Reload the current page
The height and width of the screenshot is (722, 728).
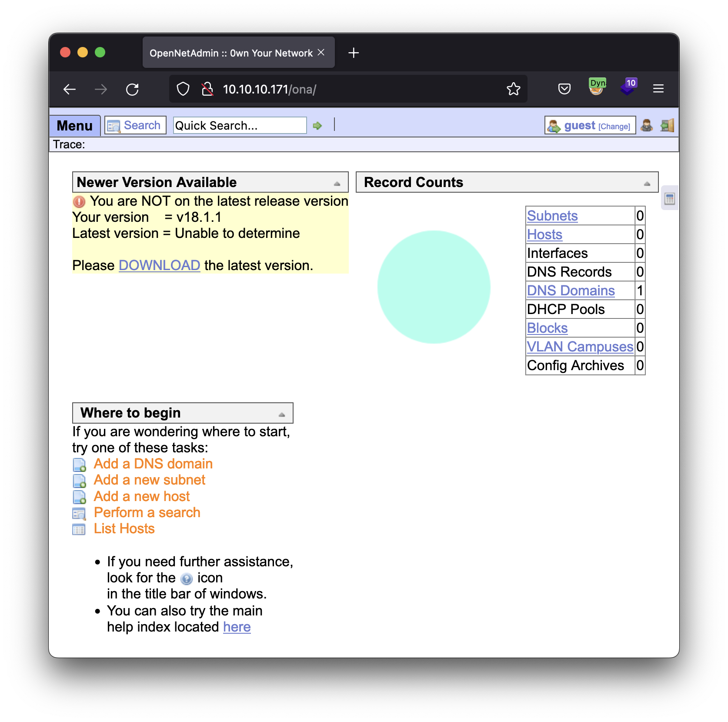[x=132, y=90]
